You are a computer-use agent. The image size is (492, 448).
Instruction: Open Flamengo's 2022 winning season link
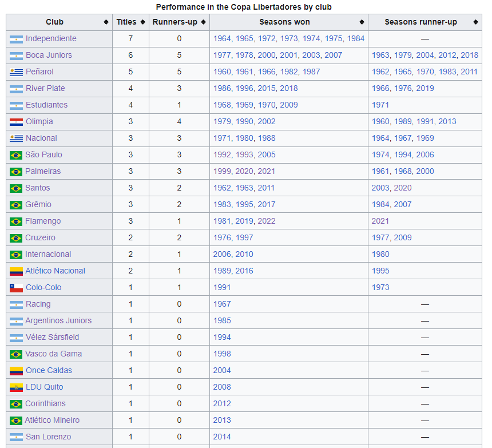click(267, 221)
